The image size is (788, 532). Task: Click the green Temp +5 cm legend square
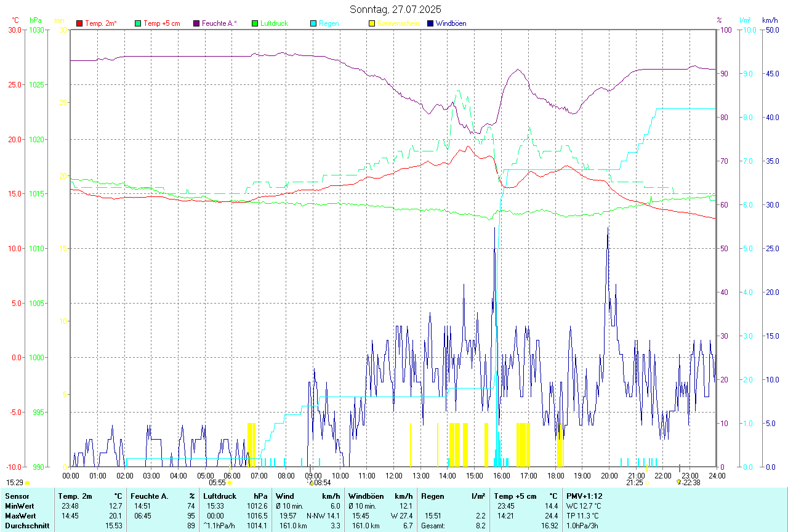138,23
